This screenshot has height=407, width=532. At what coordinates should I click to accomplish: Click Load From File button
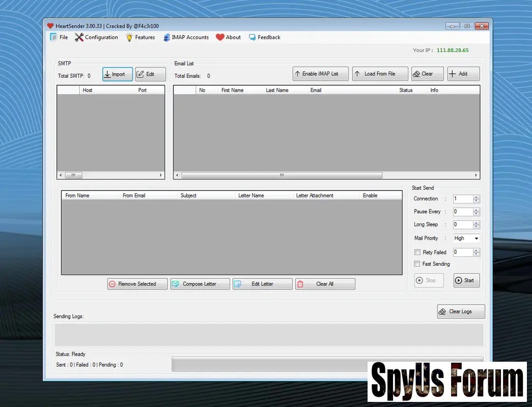tap(380, 74)
